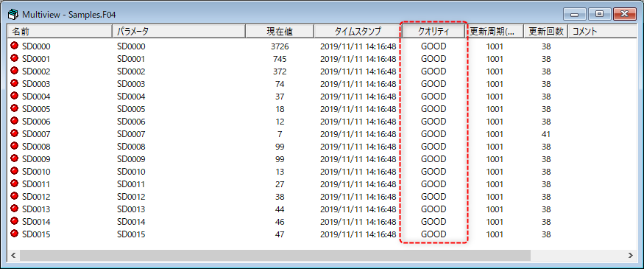Click the GOOD quality cell for SD0004
Image resolution: width=644 pixels, height=269 pixels.
pos(434,97)
